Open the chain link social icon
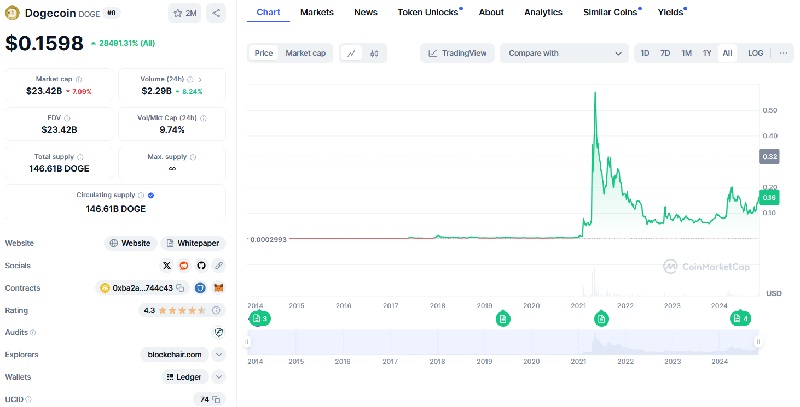This screenshot has width=800, height=407. (x=218, y=265)
